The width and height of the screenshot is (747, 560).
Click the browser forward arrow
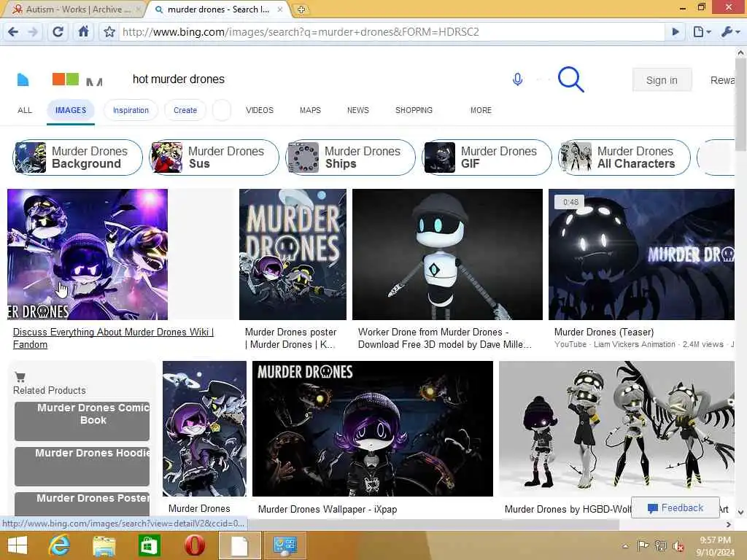pyautogui.click(x=33, y=32)
